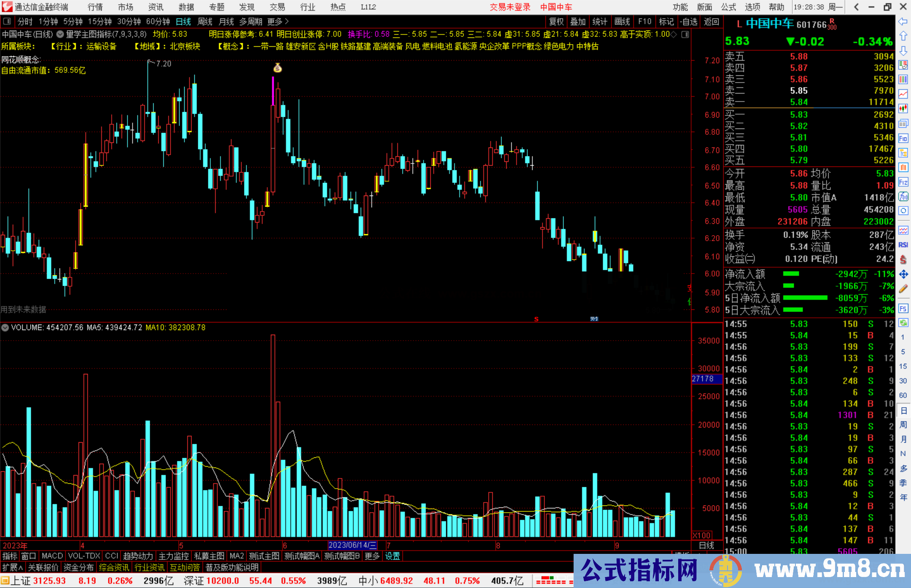Select the blue four-way move arrows icon
The image size is (911, 588).
903,274
